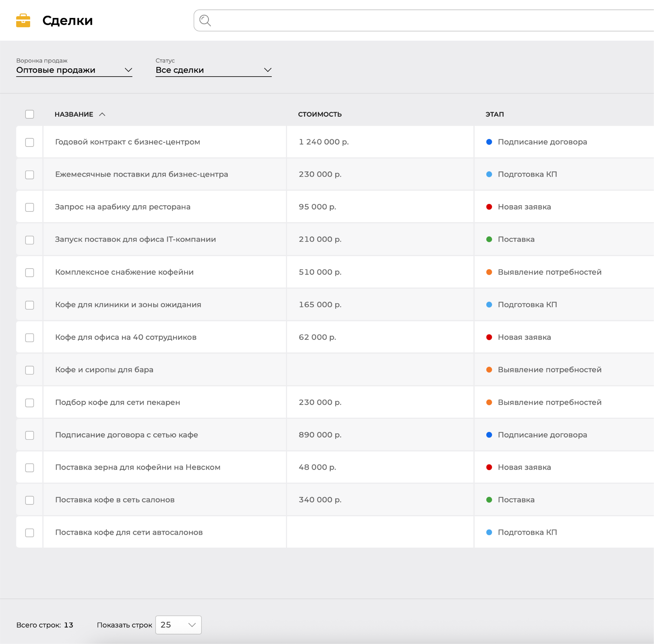Sort by the ЭТАП column header
The height and width of the screenshot is (644, 654).
[494, 114]
